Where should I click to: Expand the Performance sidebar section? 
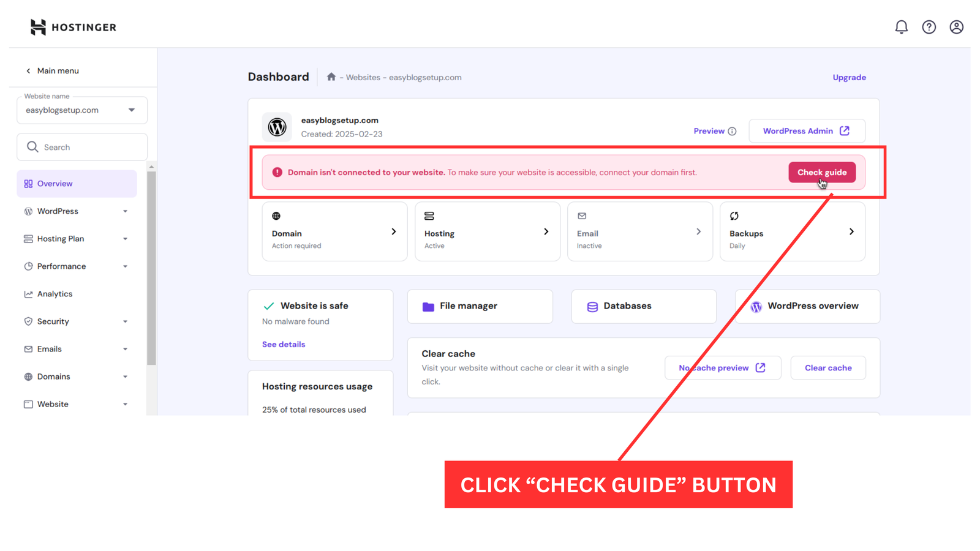point(125,266)
